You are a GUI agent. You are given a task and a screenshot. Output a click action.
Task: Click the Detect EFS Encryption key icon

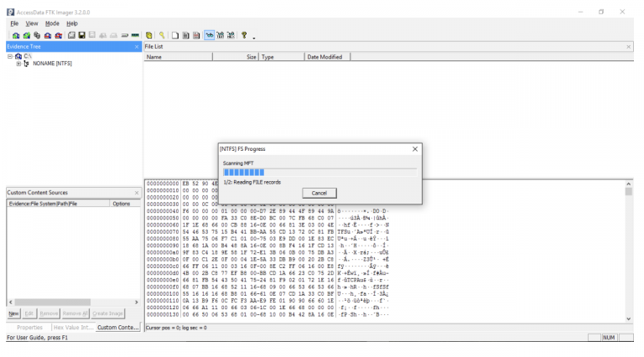[x=162, y=35]
